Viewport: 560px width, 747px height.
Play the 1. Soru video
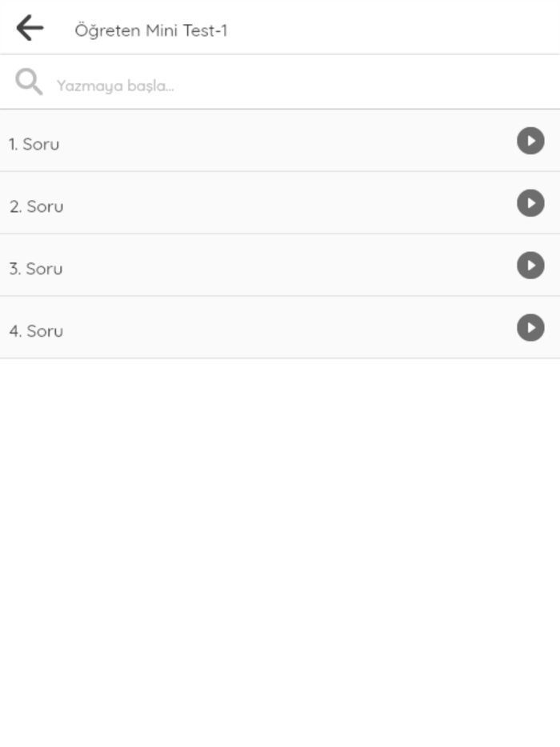[x=530, y=141]
